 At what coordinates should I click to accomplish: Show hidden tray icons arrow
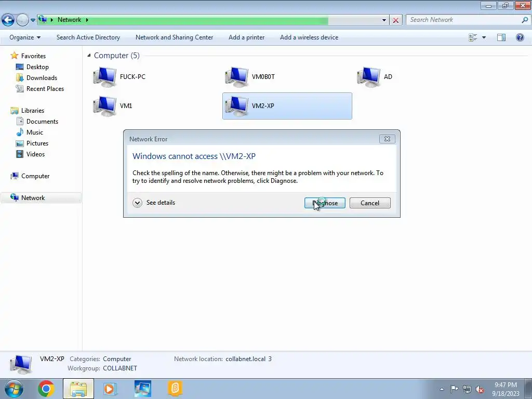[442, 389]
